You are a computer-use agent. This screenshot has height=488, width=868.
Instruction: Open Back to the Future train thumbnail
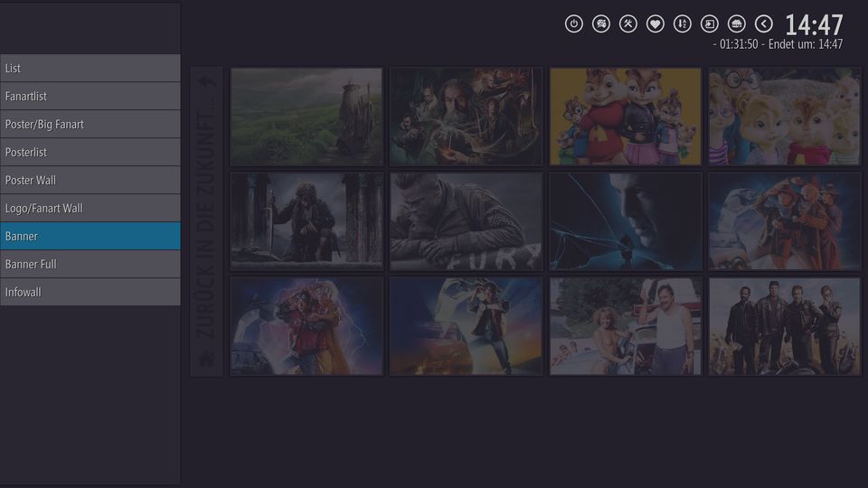click(x=785, y=221)
